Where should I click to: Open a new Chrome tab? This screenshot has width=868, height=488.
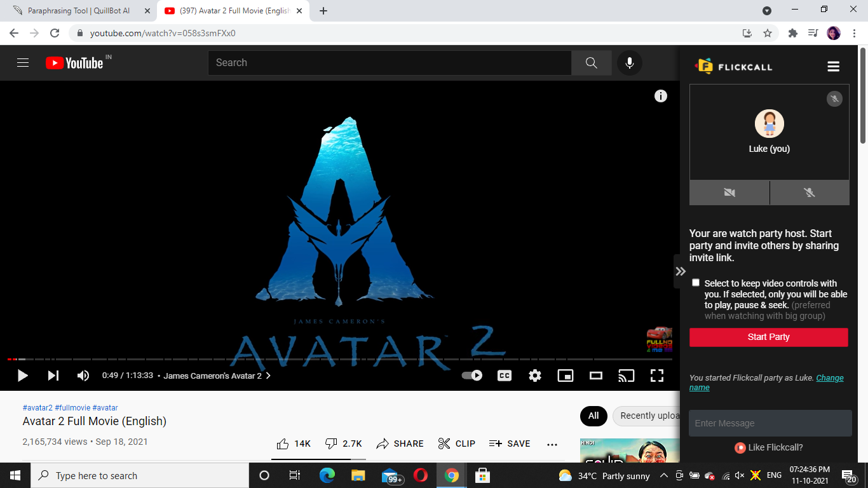click(x=323, y=11)
